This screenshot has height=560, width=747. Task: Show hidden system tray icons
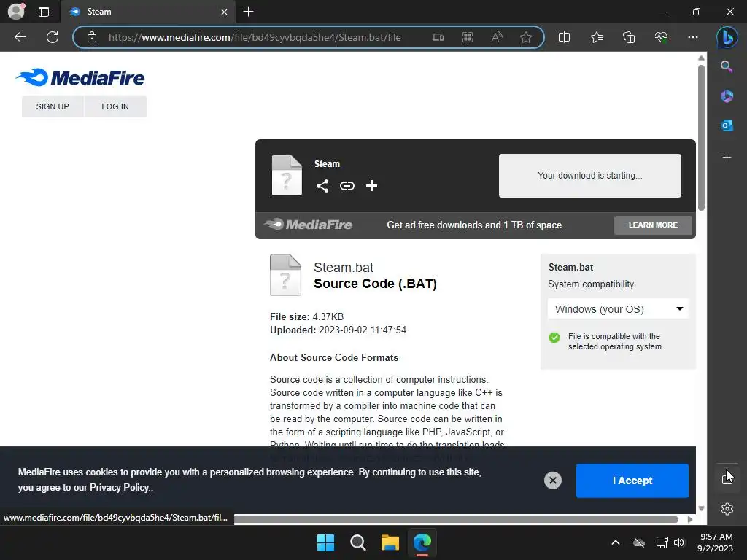pos(616,542)
